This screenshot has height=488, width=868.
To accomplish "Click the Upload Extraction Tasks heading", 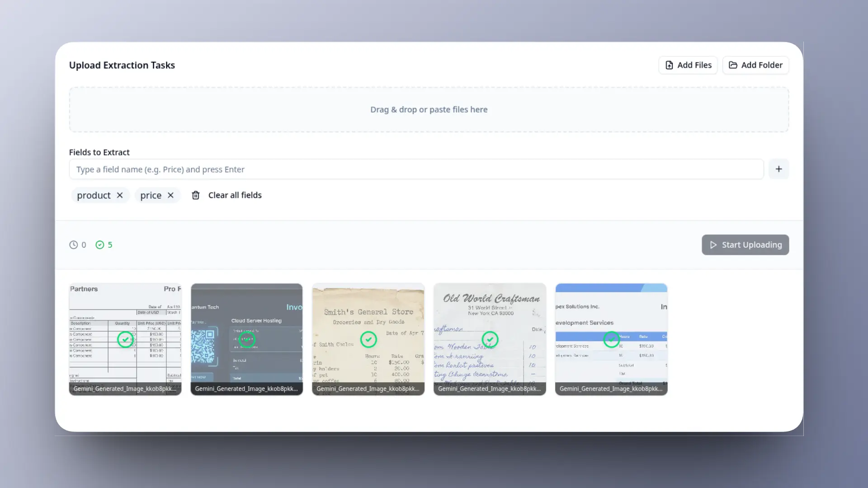I will (x=122, y=65).
